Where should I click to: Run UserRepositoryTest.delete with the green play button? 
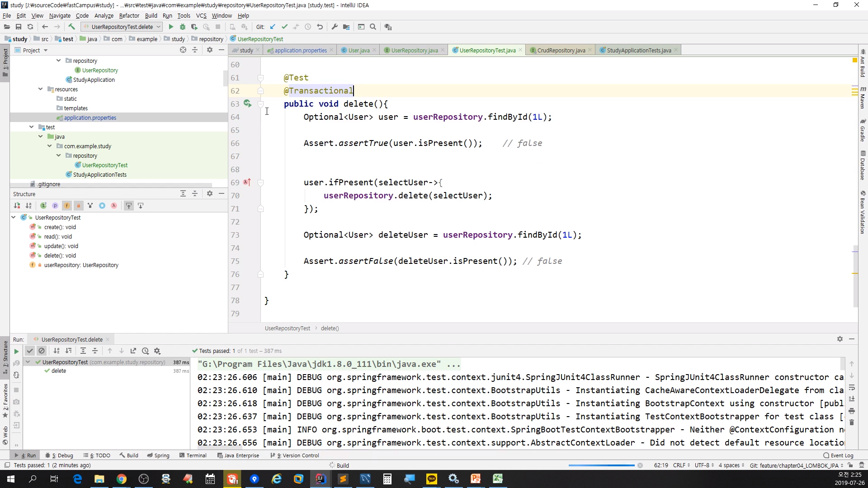tap(171, 27)
